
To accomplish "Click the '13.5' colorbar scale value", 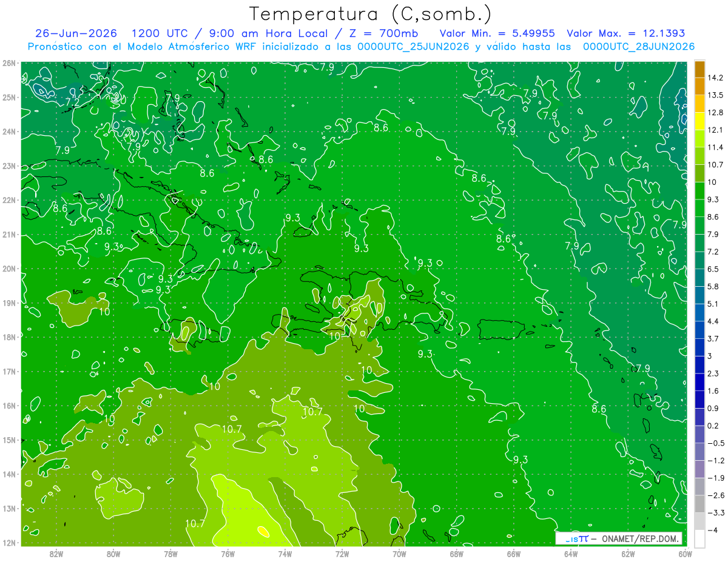I will pyautogui.click(x=715, y=95).
